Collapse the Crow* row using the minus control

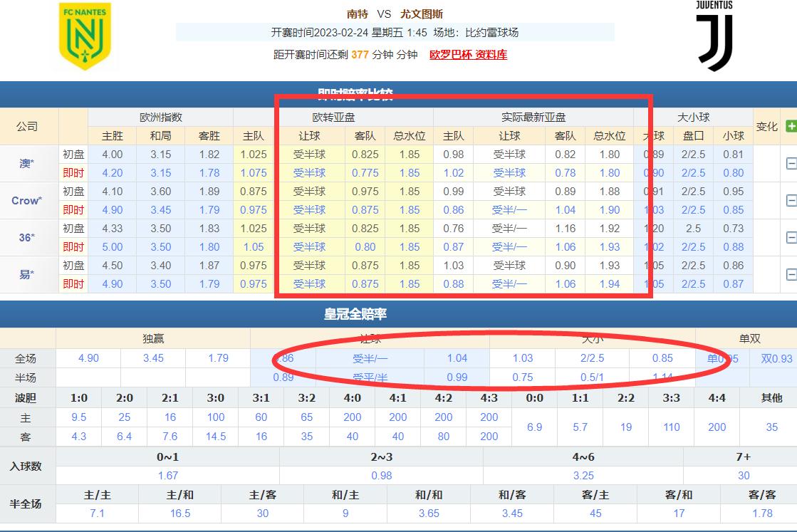(x=791, y=200)
